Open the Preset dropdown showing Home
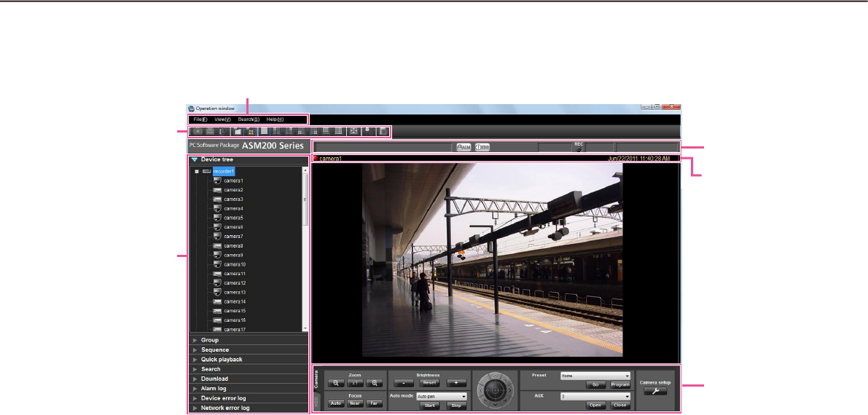 (x=595, y=376)
